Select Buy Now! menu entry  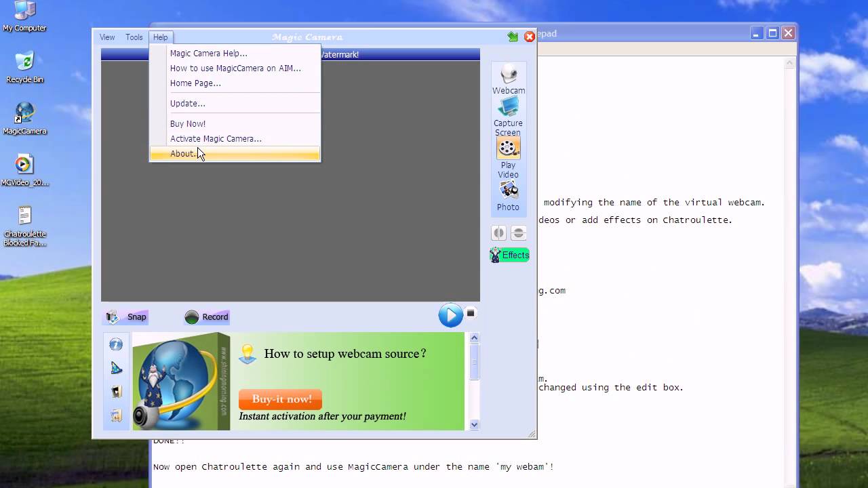tap(235, 123)
